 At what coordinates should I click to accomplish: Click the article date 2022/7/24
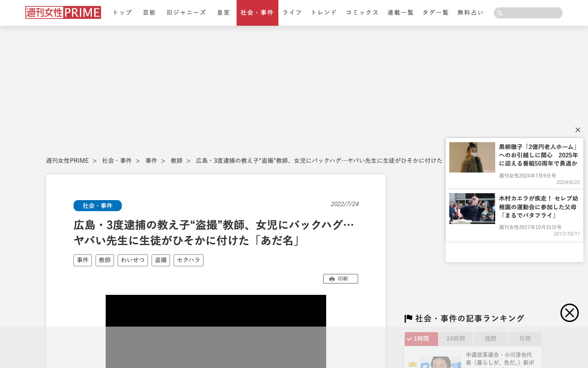(x=345, y=204)
